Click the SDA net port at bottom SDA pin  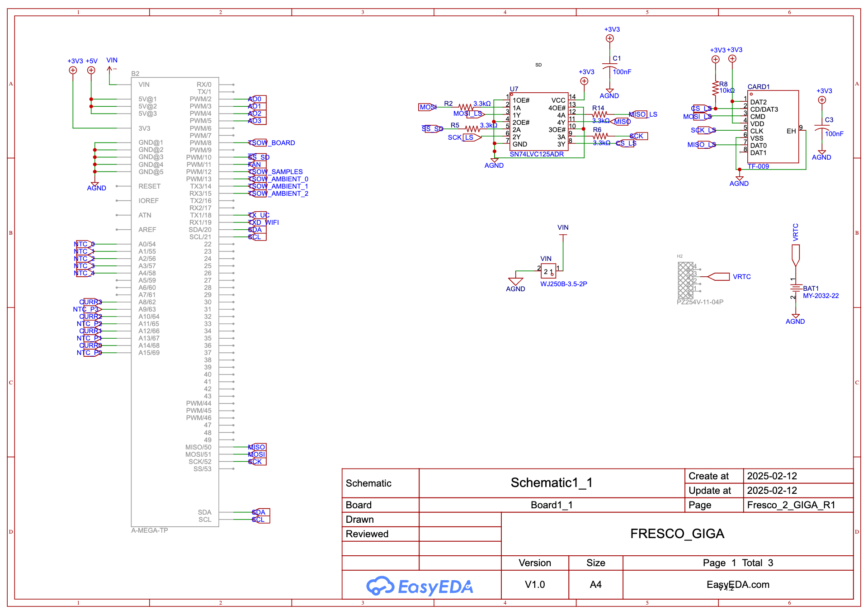point(261,512)
